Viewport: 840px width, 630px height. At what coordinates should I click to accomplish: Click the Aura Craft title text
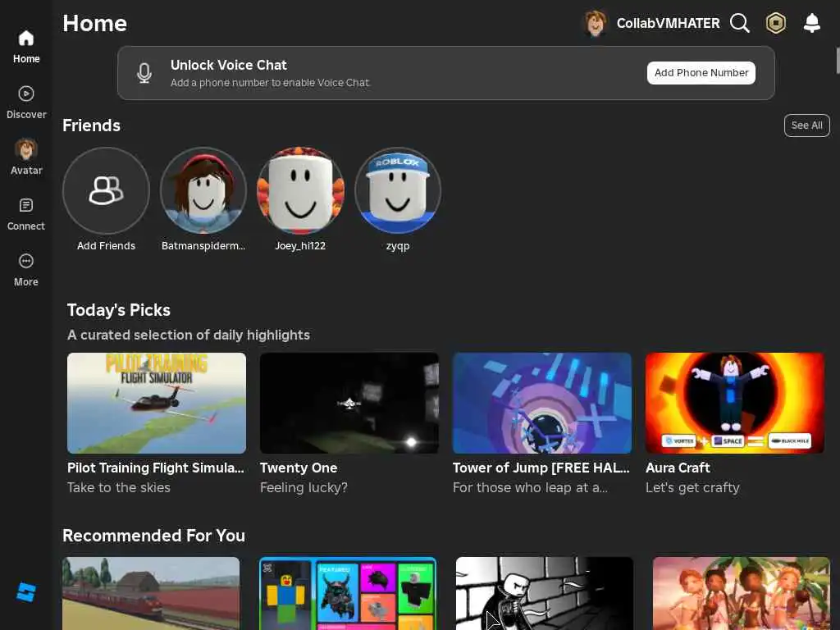[678, 468]
